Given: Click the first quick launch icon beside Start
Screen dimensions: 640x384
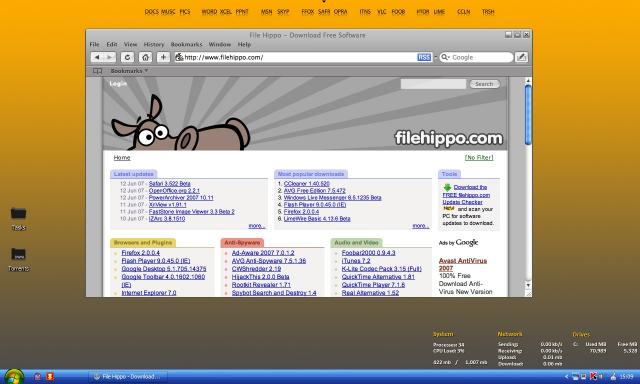Looking at the screenshot, I should coord(38,377).
